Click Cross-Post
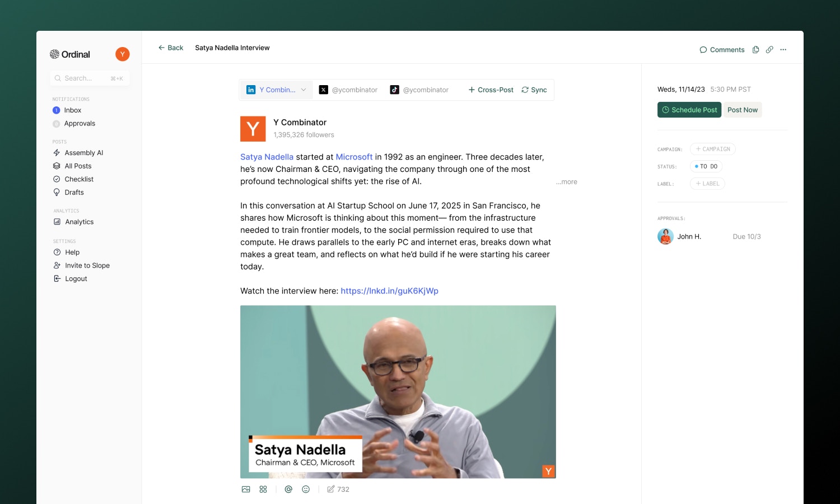This screenshot has height=504, width=840. point(491,90)
